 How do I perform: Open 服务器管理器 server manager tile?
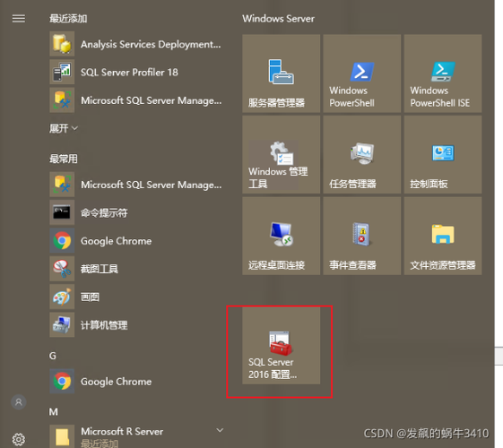click(281, 73)
